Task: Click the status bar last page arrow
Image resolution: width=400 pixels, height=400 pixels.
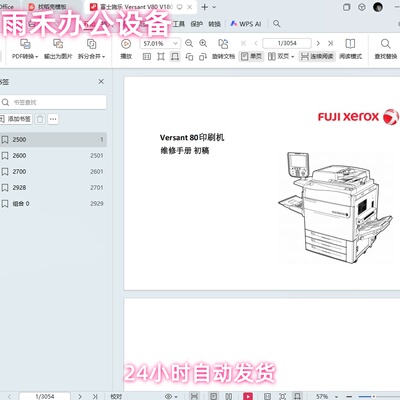Action: click(x=95, y=396)
